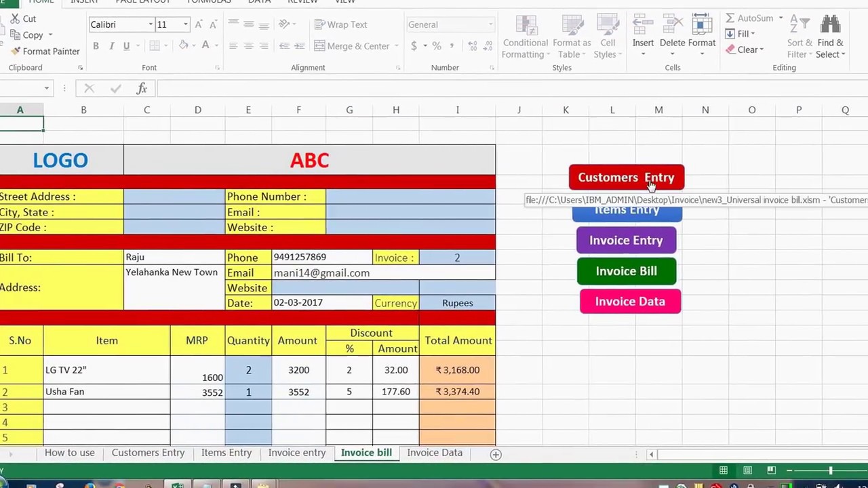
Task: Apply Percent Style format
Action: (x=437, y=46)
